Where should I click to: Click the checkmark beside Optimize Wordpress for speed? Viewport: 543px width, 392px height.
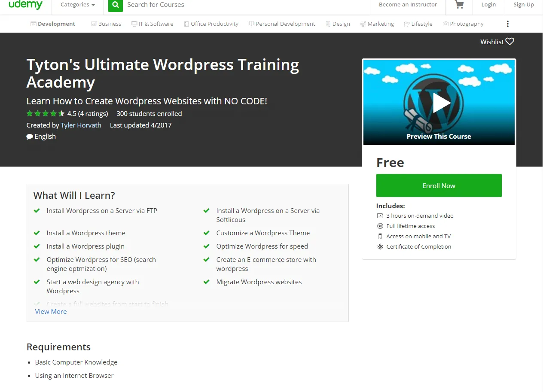(207, 246)
